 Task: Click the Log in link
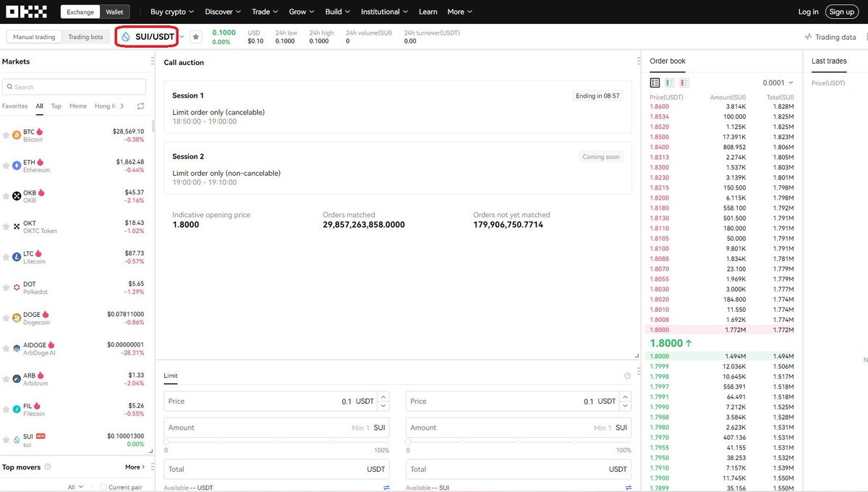coord(809,12)
